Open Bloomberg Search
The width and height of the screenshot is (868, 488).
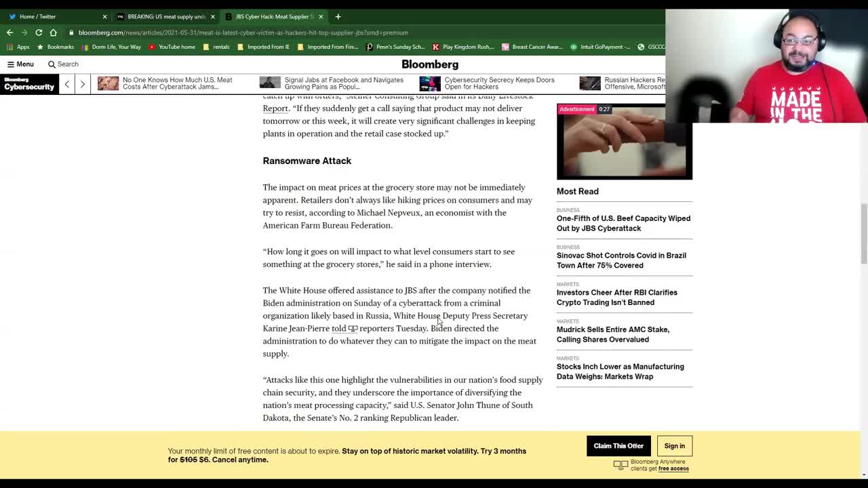63,64
